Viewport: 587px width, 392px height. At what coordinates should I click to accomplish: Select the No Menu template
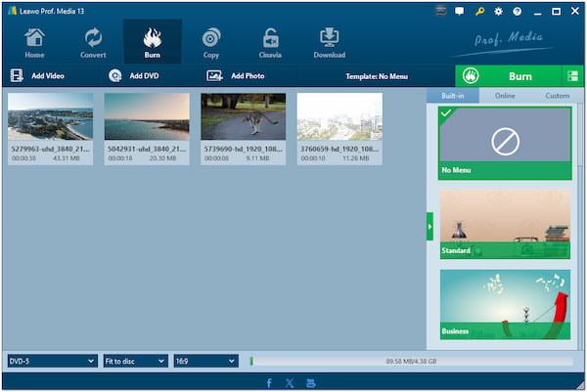tap(504, 143)
